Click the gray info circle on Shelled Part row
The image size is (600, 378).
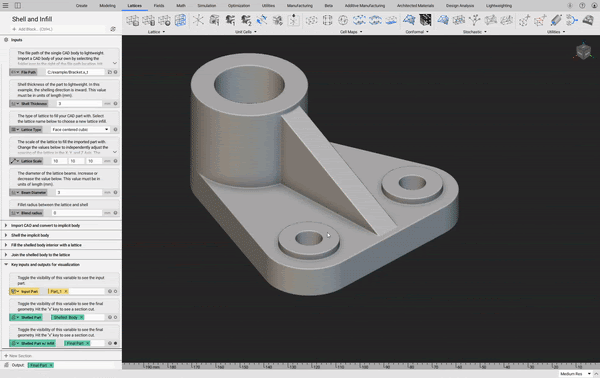coord(110,318)
